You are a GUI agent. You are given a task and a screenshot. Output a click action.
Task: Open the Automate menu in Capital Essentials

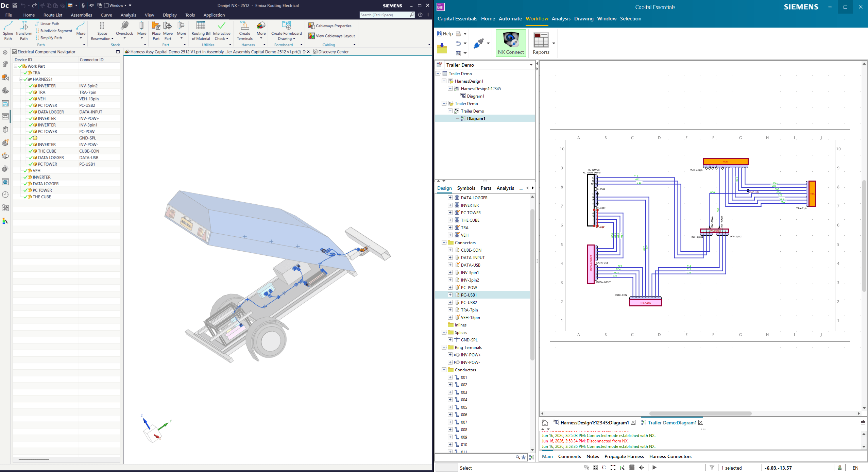pos(510,19)
